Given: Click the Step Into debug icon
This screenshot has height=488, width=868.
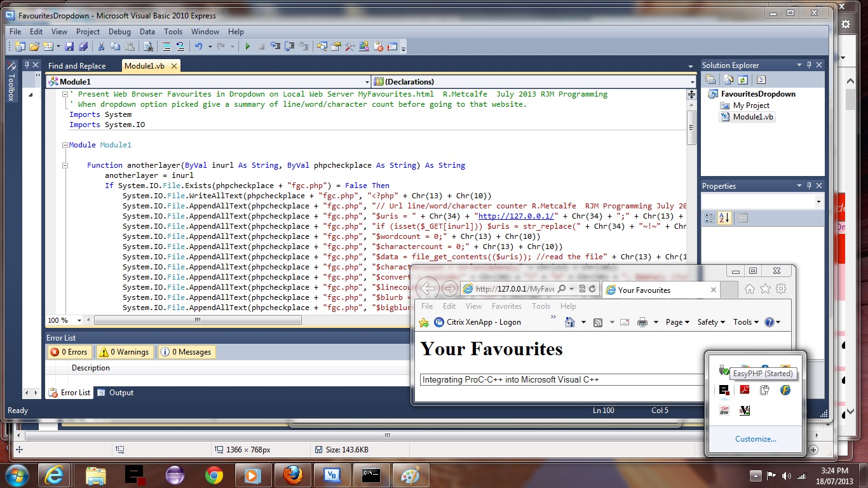Looking at the screenshot, I should [275, 46].
